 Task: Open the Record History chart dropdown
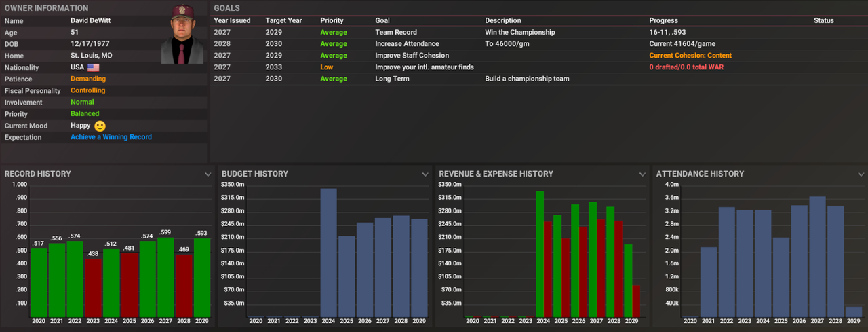tap(208, 174)
